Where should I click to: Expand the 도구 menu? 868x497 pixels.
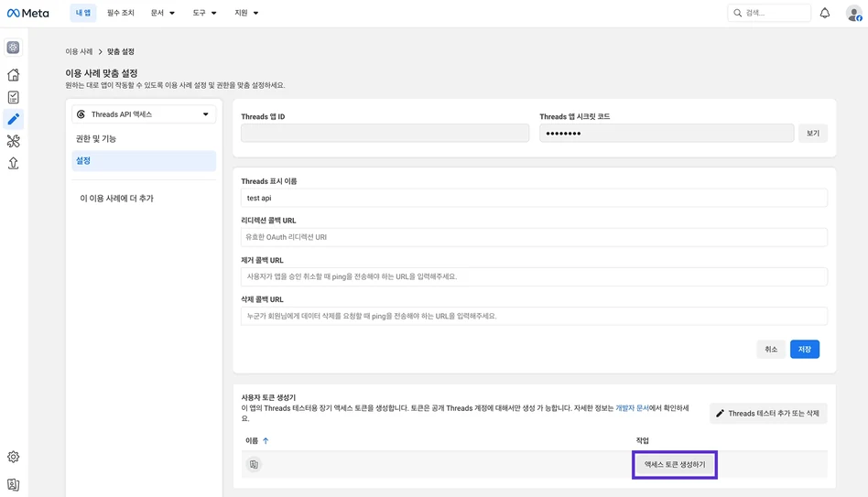point(204,13)
